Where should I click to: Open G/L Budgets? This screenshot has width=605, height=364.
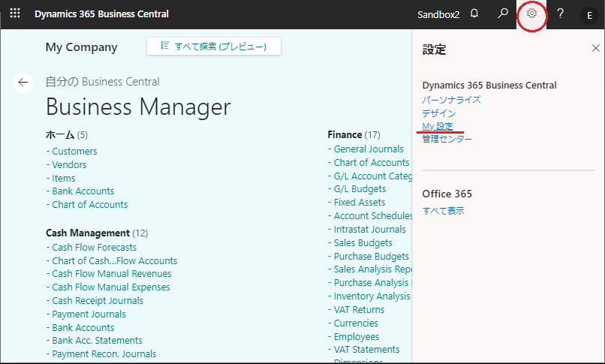coord(360,188)
